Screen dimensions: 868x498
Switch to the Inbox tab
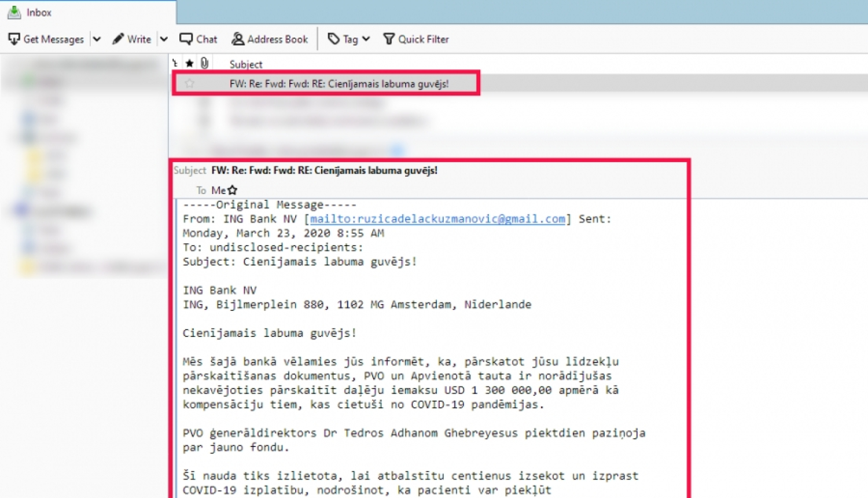39,12
